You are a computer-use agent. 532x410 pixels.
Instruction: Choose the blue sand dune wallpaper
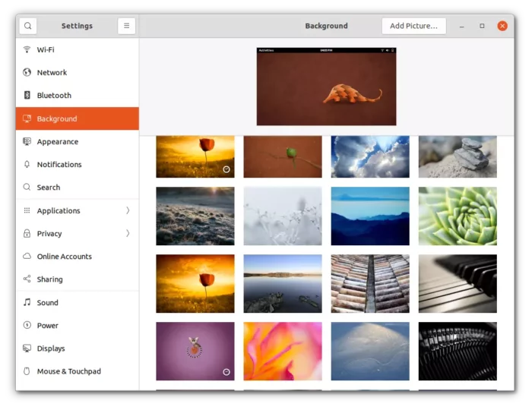point(370,351)
